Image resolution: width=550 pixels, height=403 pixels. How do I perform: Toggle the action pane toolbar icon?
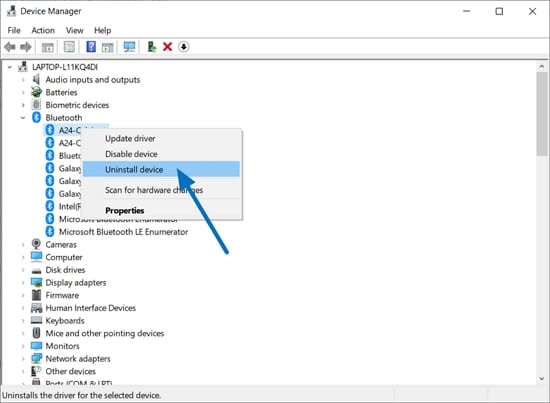click(x=108, y=47)
